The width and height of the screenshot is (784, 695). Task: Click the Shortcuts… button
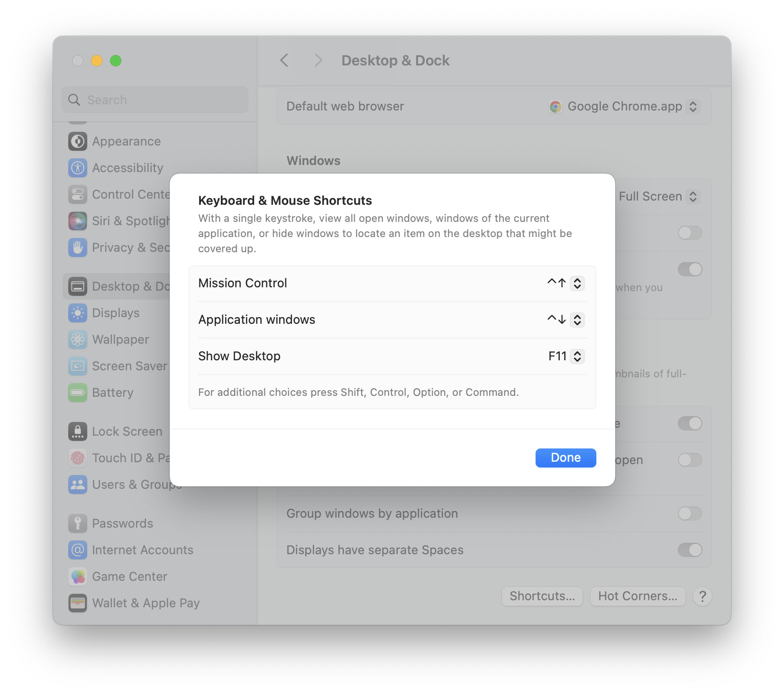click(542, 596)
